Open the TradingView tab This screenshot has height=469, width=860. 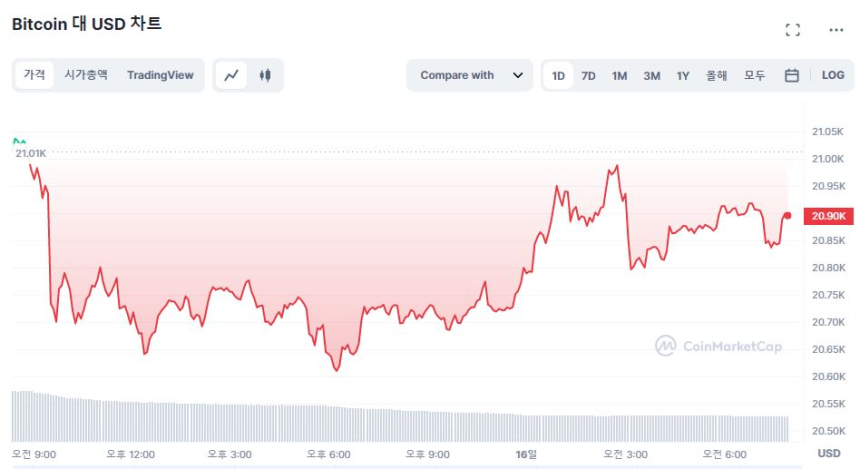click(160, 75)
